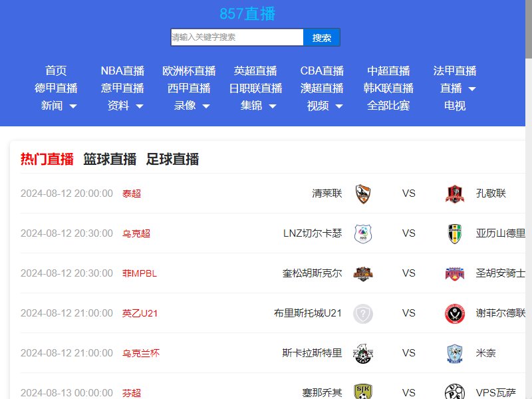Click VS in the 泰超 match row
Viewport: 532px width, 399px height.
click(x=408, y=194)
